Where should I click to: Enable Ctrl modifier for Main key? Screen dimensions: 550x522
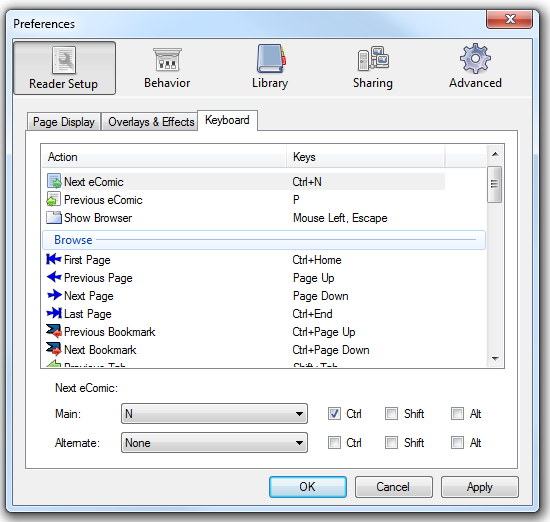(x=334, y=414)
